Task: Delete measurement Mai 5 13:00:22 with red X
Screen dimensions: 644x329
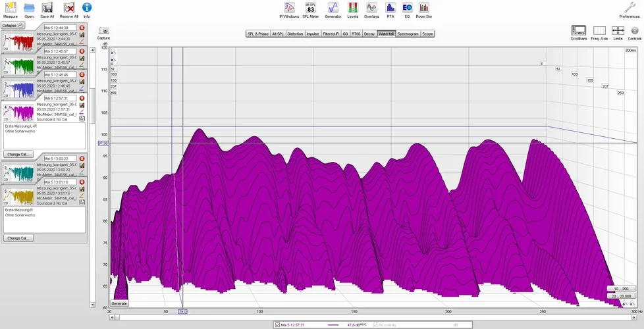Action: pos(82,159)
